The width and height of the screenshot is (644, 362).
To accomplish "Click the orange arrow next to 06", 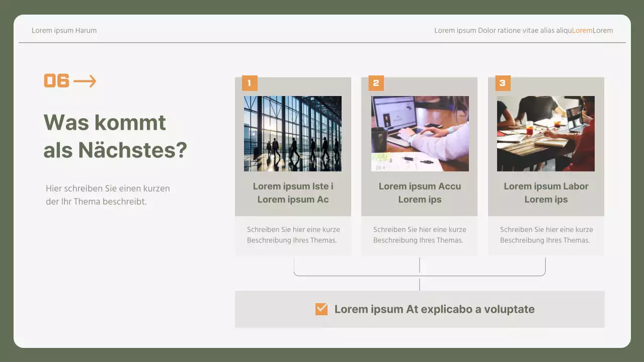I will pos(85,81).
